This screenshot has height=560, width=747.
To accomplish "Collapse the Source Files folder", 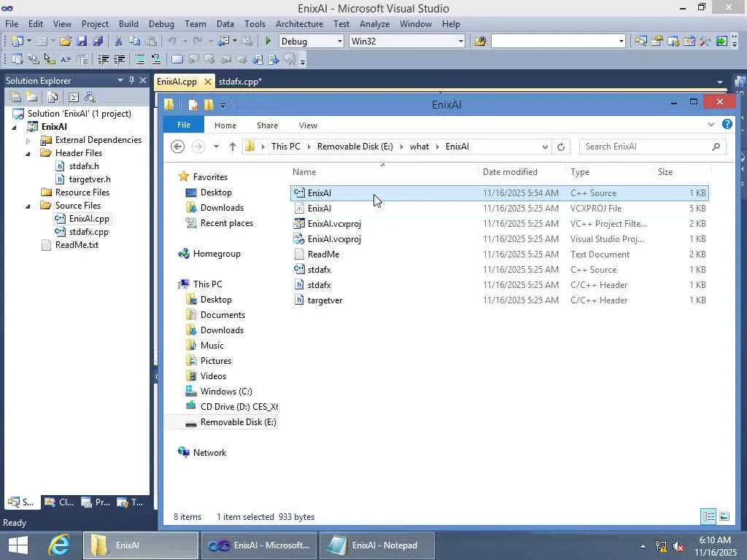I will click(28, 206).
